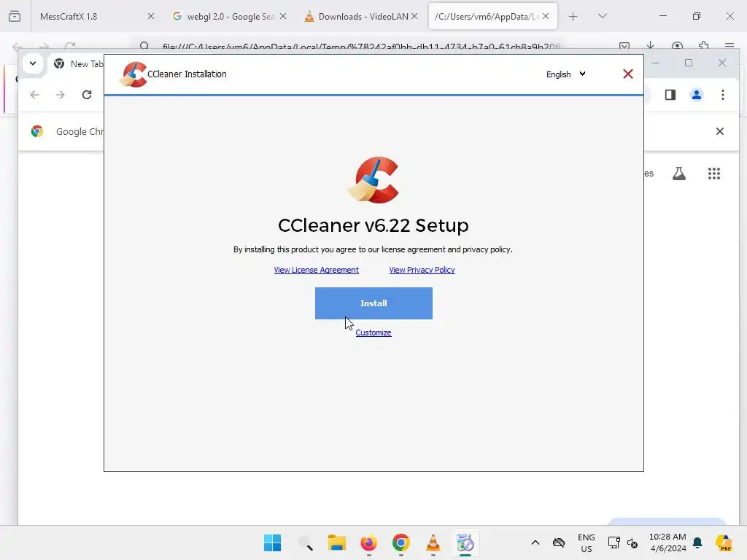Open the Firefox hamburger menu

coord(729,46)
